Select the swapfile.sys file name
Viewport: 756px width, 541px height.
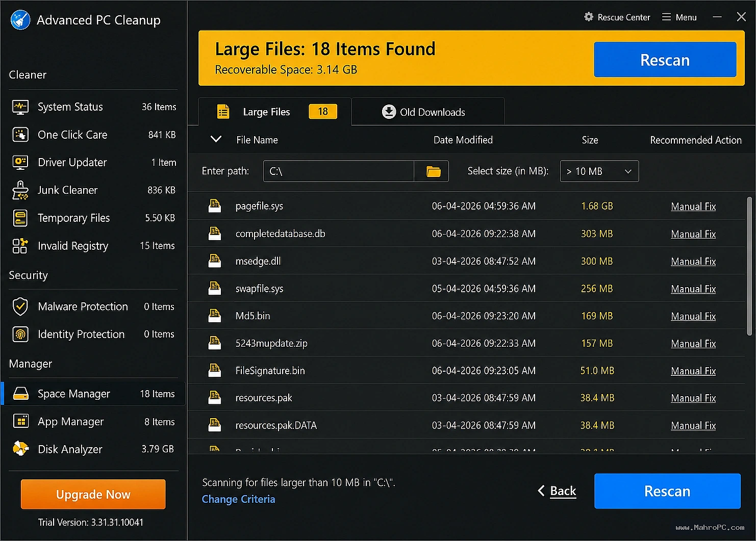coord(259,289)
